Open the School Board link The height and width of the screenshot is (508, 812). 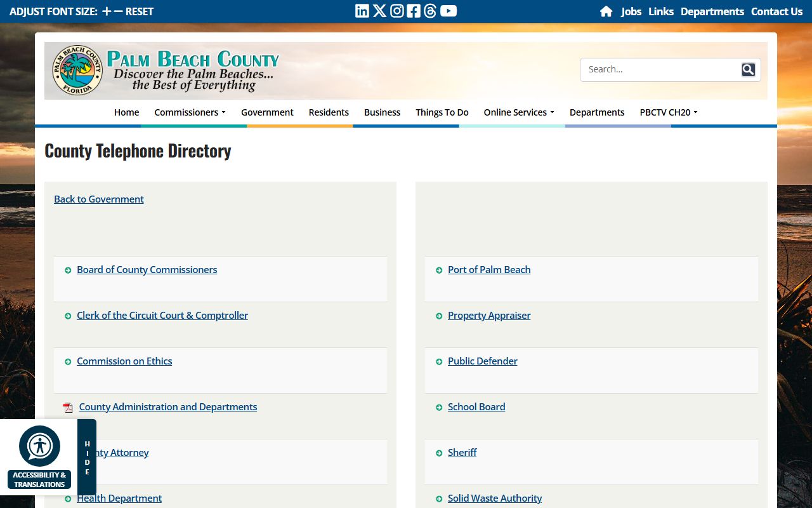click(x=476, y=407)
